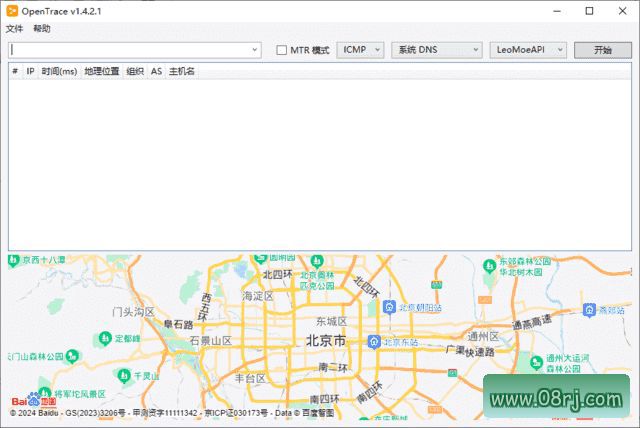Click the 丰台区 label on map
Image resolution: width=640 pixels, height=428 pixels.
pos(251,378)
